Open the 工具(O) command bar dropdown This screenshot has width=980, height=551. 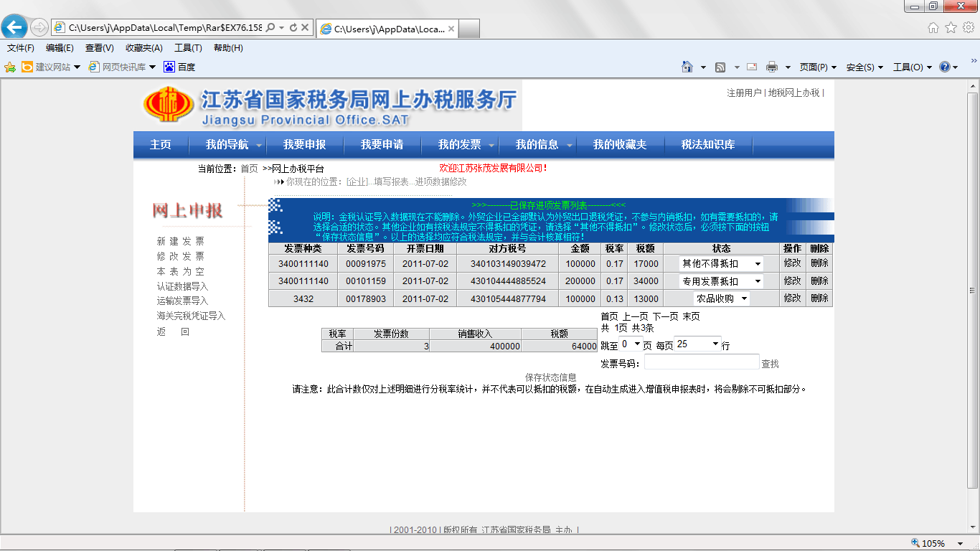click(912, 67)
